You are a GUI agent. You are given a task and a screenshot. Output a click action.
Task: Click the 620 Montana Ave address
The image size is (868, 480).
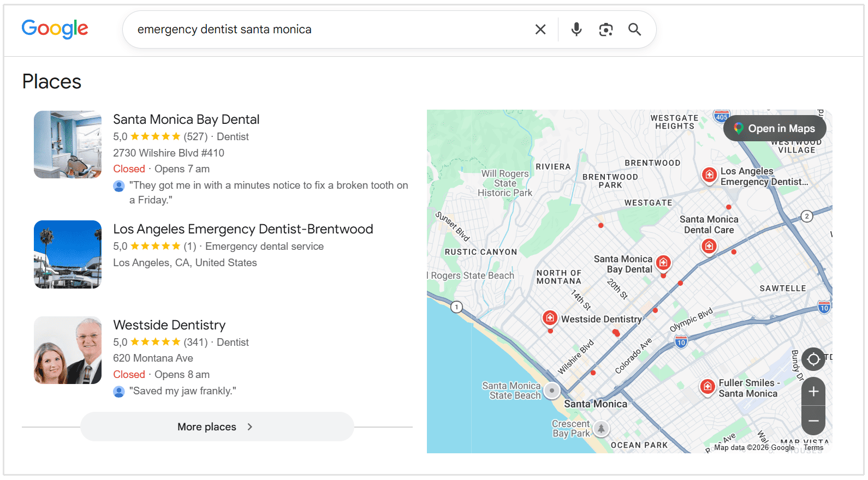click(153, 358)
